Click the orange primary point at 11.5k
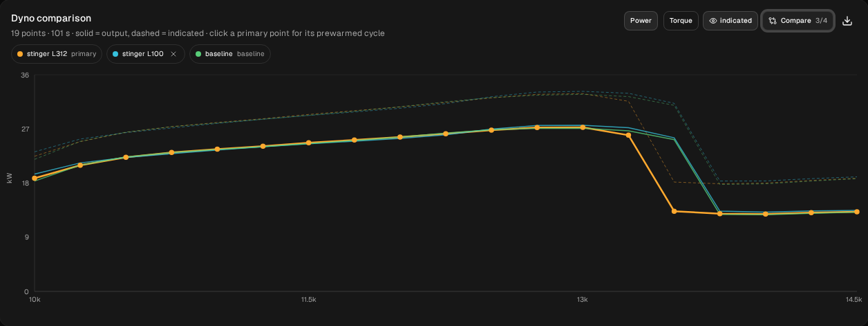The width and height of the screenshot is (868, 326). [x=308, y=143]
